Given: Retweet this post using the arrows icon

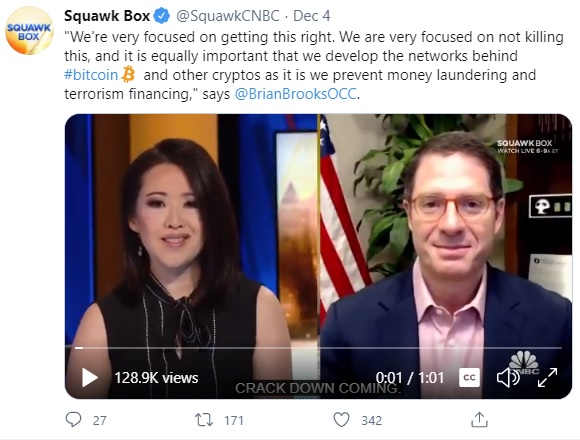Looking at the screenshot, I should [204, 420].
